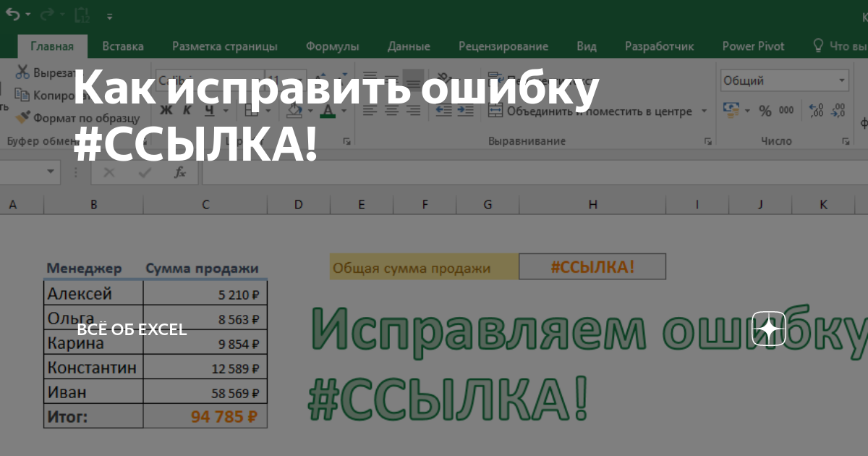
Task: Switch to the Формулы tab
Action: tap(332, 46)
